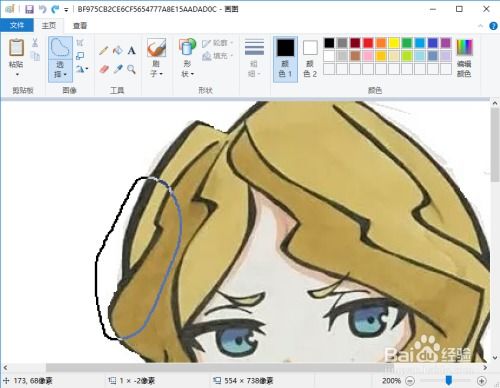Click the Shapes gallery icon
Screen dimensions: 500x388
pyautogui.click(x=187, y=47)
